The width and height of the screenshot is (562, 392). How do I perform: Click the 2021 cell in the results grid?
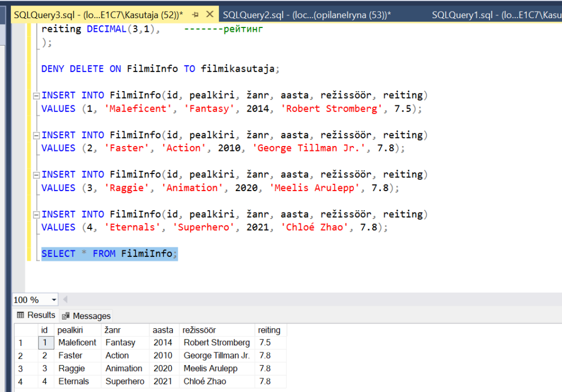[x=164, y=382]
